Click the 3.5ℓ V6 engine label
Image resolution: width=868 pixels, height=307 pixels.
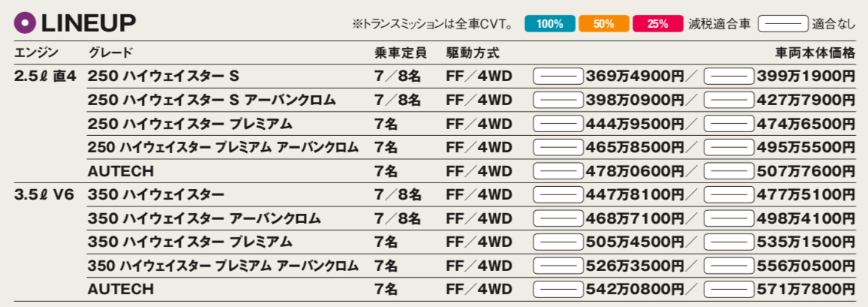point(44,195)
